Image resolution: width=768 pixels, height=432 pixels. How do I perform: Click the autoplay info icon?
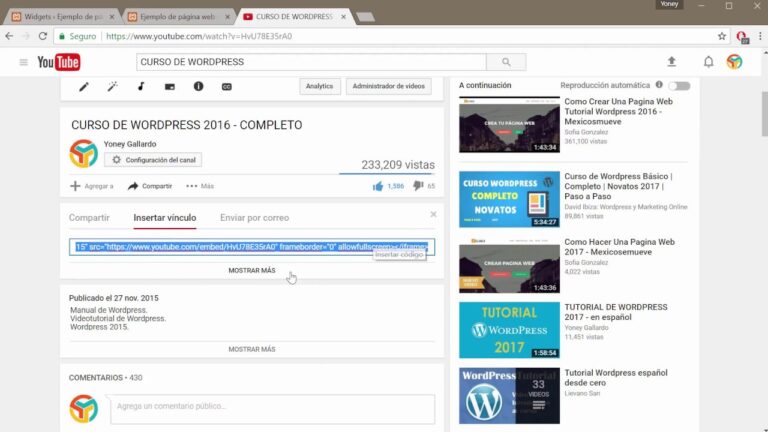pyautogui.click(x=659, y=85)
